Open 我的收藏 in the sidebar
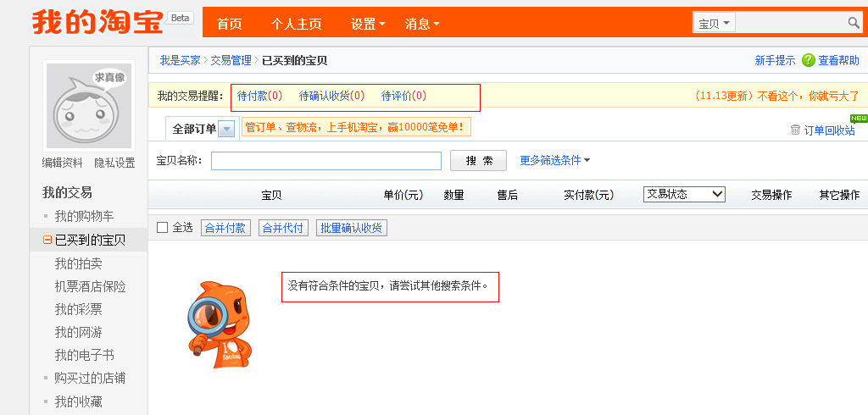The width and height of the screenshot is (868, 415). [79, 401]
